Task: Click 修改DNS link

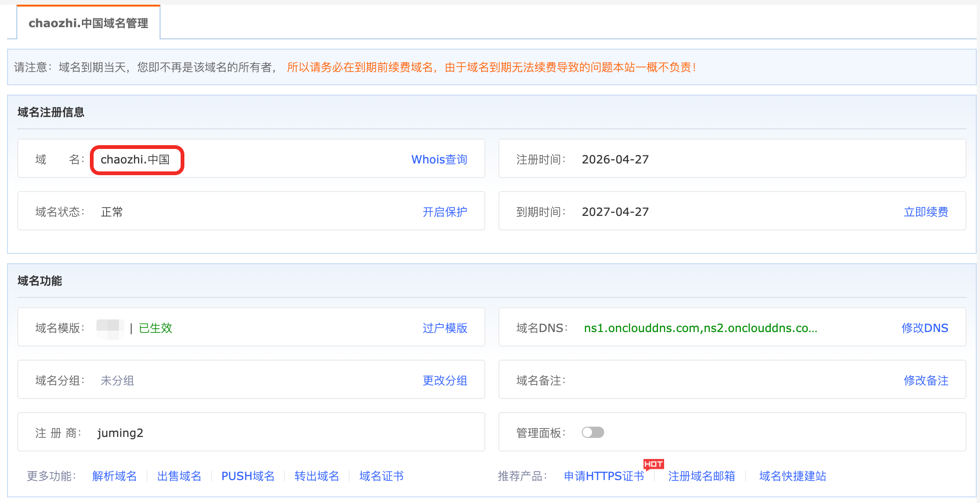Action: click(925, 328)
